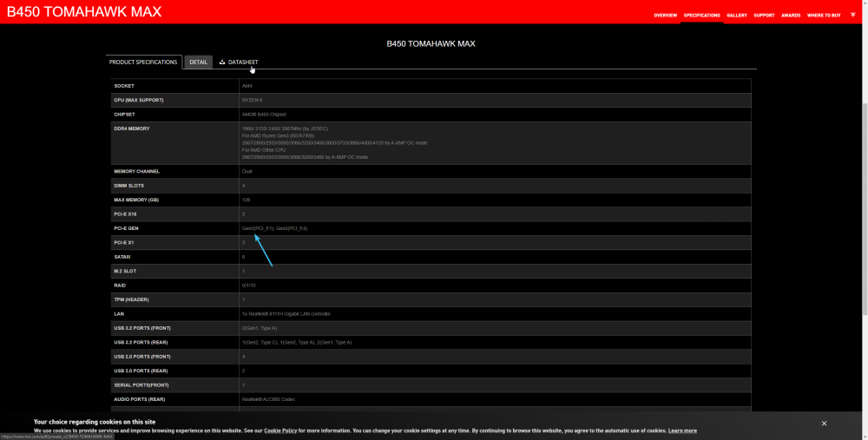
Task: Open Where To Buy in the header
Action: [824, 16]
